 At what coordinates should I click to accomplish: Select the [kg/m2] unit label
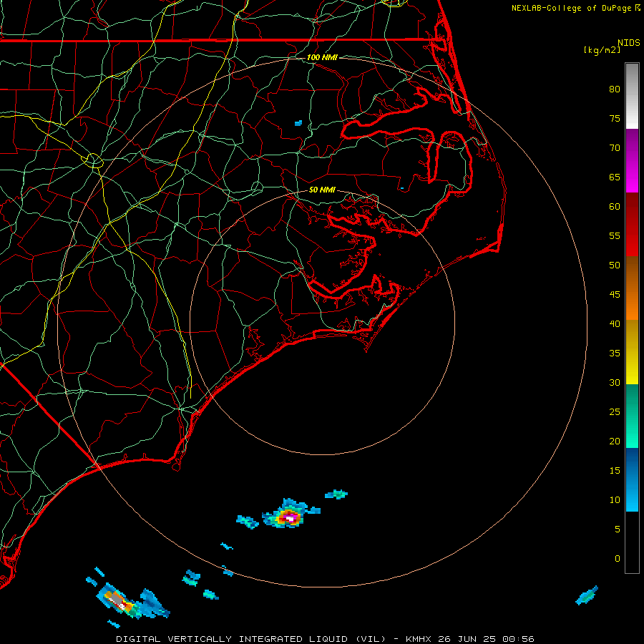pyautogui.click(x=602, y=50)
